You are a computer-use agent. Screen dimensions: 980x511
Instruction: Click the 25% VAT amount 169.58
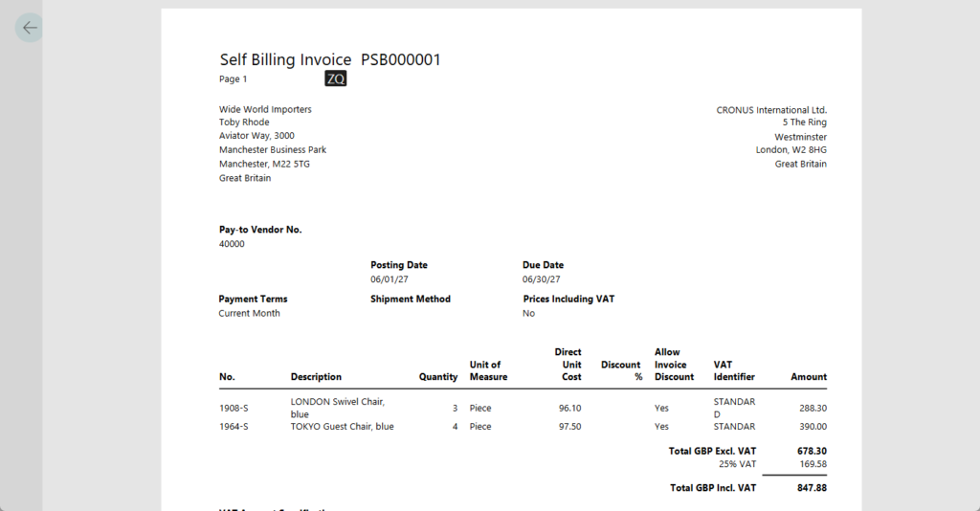(813, 464)
